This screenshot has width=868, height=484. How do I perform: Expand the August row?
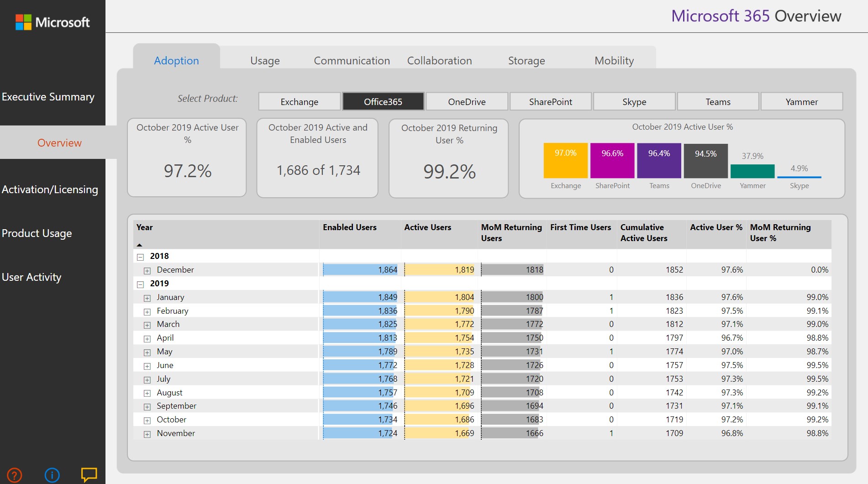[x=147, y=393]
